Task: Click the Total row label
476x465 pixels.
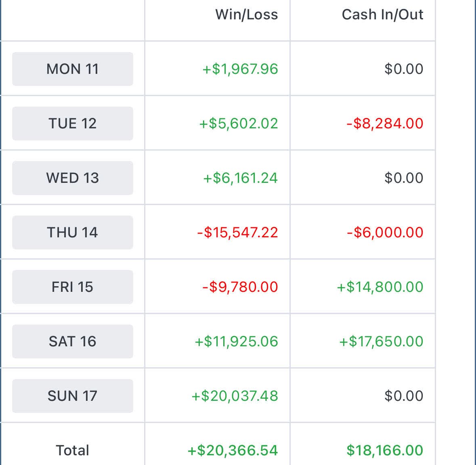Action: [73, 450]
